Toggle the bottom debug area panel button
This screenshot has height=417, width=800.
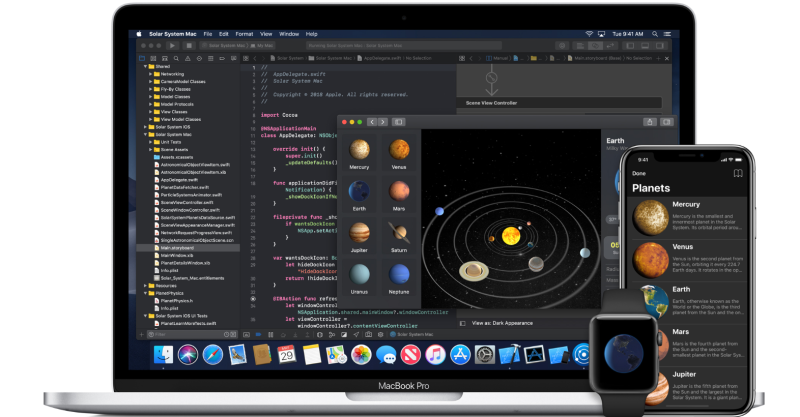[645, 45]
